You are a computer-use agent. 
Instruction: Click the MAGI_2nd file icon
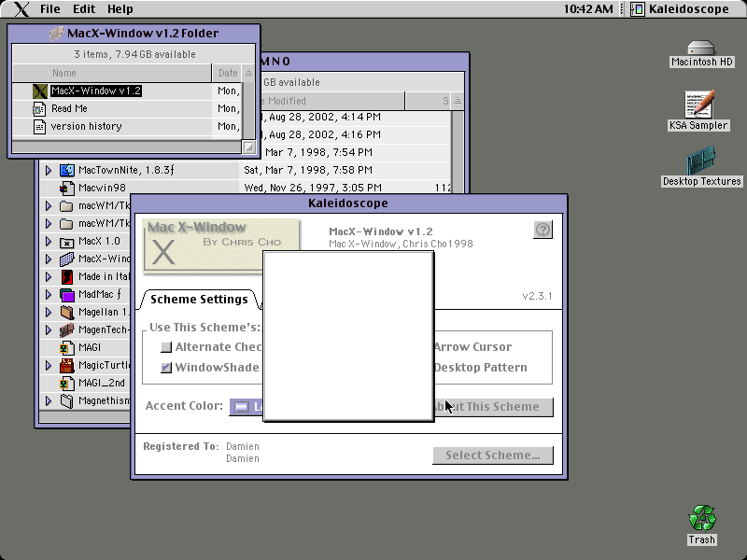(66, 384)
